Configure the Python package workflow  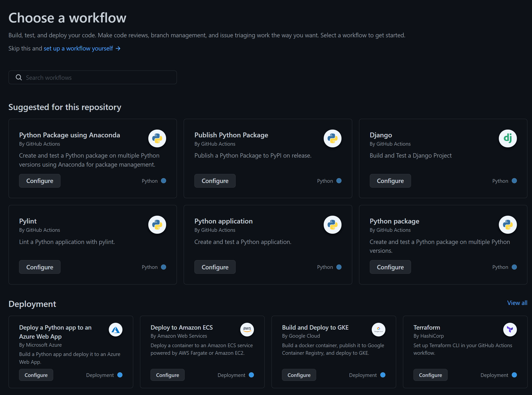(x=390, y=267)
